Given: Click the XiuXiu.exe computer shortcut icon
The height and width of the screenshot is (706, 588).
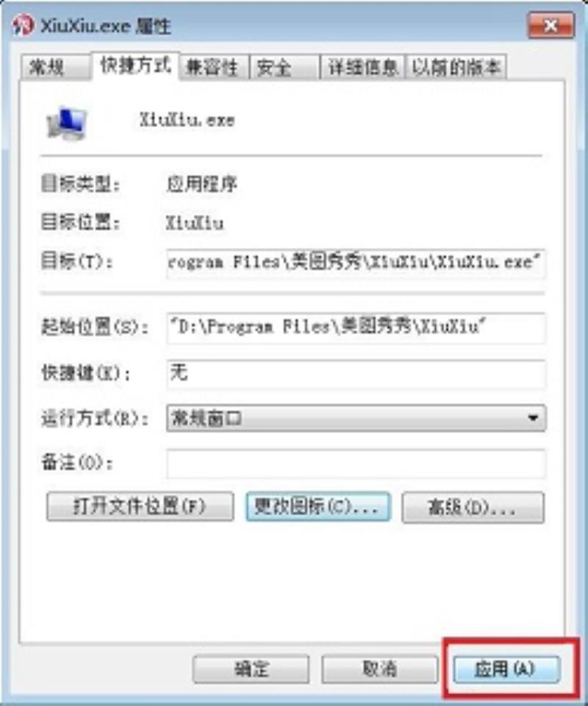Looking at the screenshot, I should pos(67,123).
